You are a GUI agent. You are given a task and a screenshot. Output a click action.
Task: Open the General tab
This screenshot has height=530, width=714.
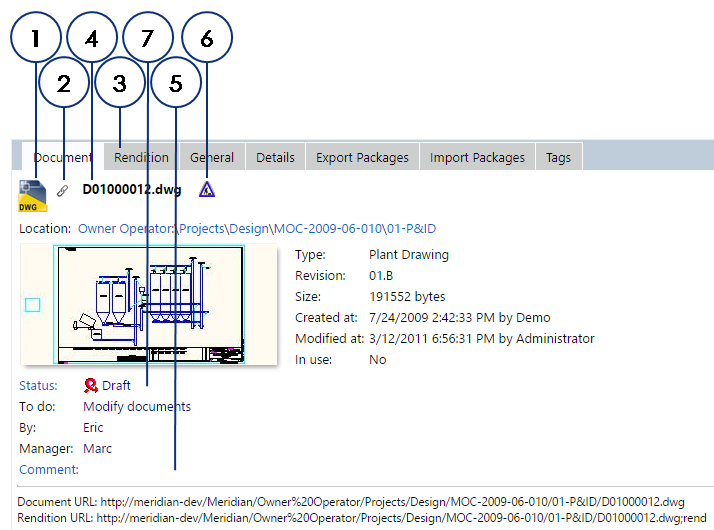pos(212,157)
